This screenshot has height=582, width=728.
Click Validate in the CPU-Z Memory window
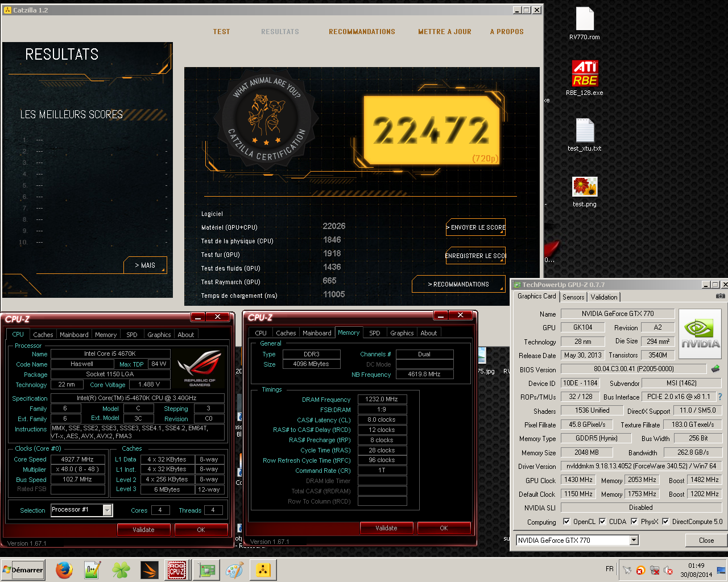[x=386, y=528]
